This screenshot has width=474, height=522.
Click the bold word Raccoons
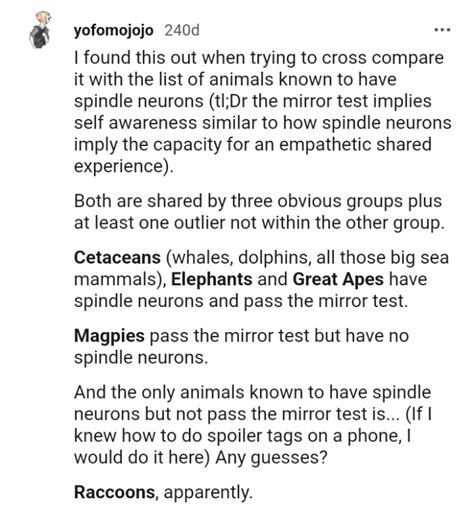tap(114, 492)
